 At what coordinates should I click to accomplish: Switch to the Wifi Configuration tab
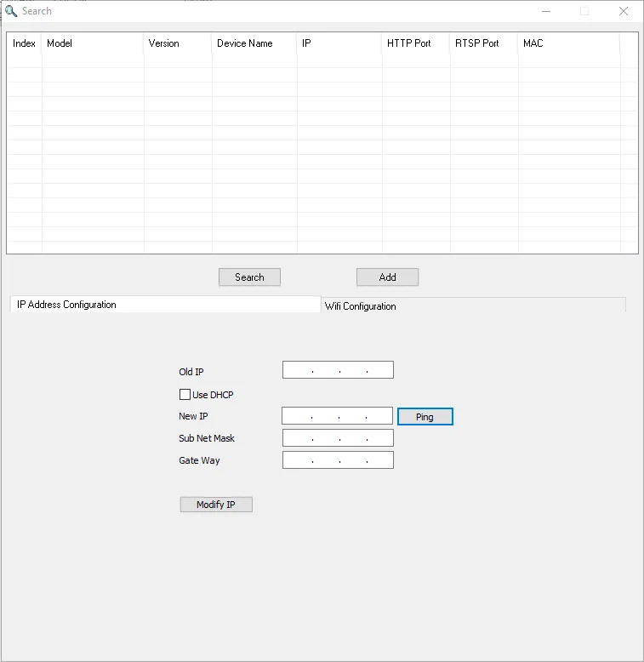pos(473,305)
